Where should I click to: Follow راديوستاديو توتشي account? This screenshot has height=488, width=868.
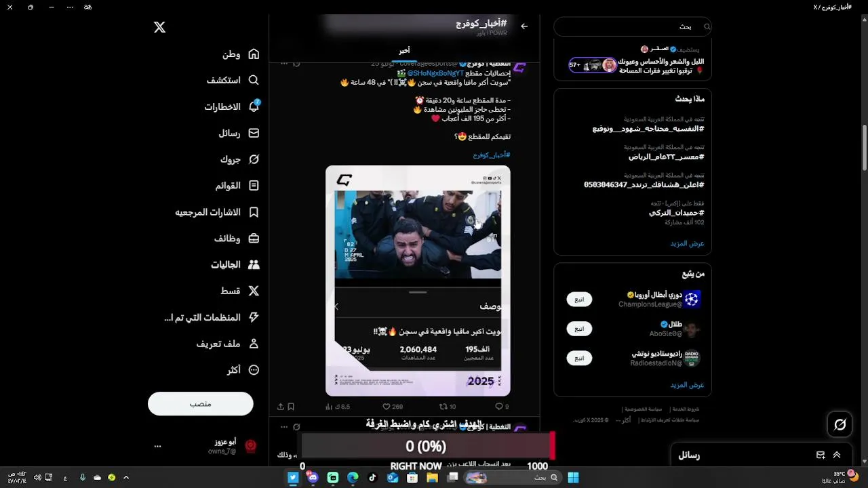point(579,358)
